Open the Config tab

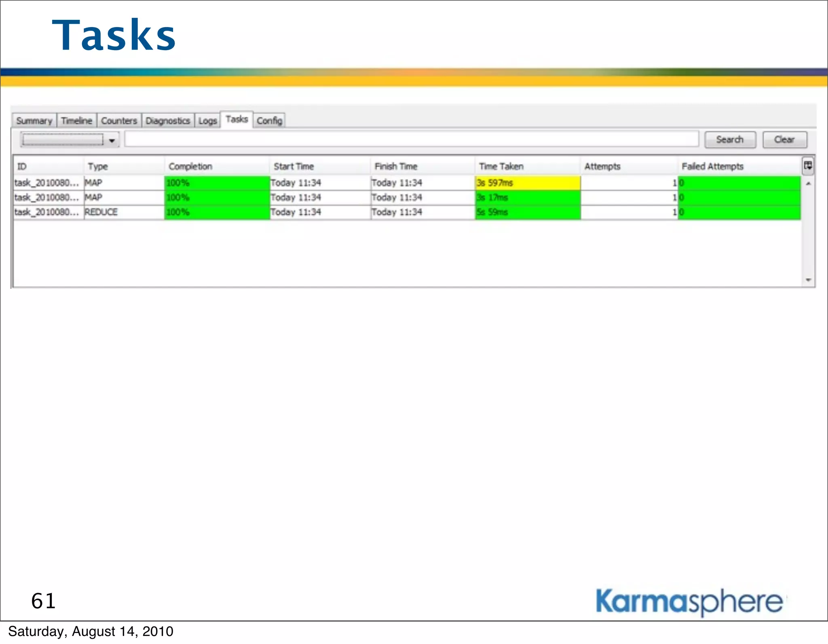pyautogui.click(x=269, y=120)
